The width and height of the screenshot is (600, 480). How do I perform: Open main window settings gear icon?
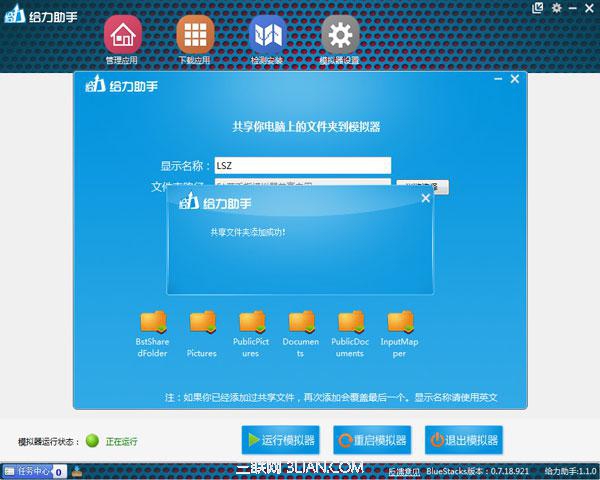[x=556, y=8]
